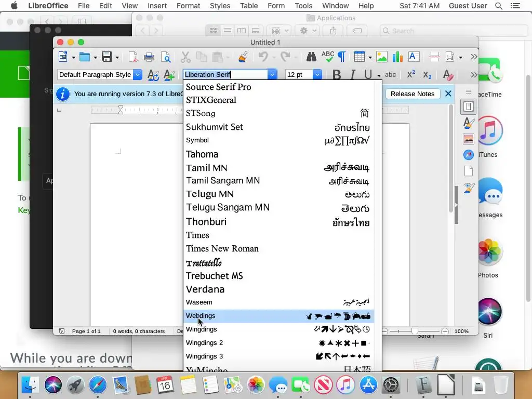Open the Format menu

tap(188, 6)
